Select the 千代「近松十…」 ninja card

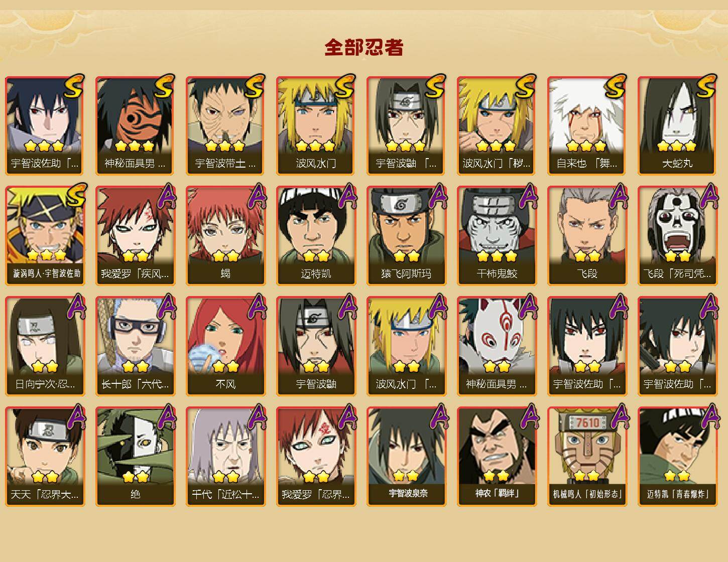[225, 457]
